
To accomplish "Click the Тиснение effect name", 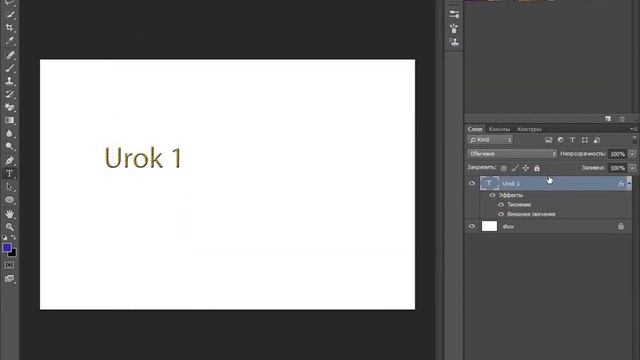I will 519,204.
